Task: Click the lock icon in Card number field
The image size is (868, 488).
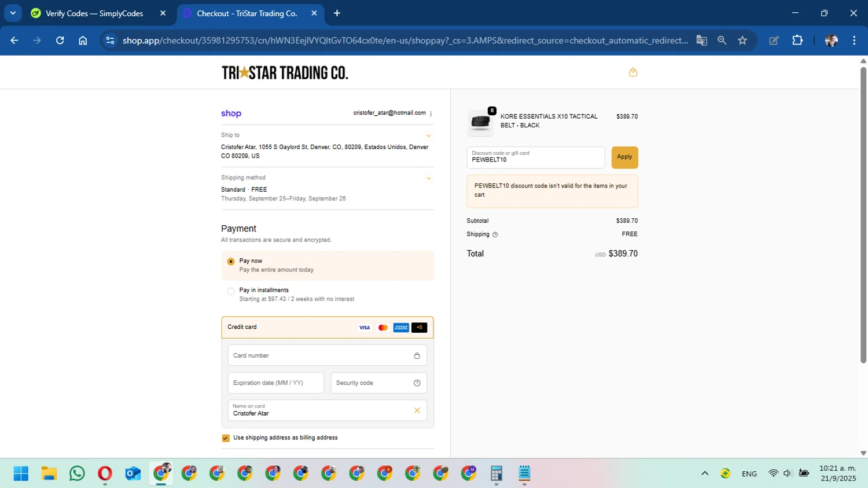Action: tap(417, 355)
